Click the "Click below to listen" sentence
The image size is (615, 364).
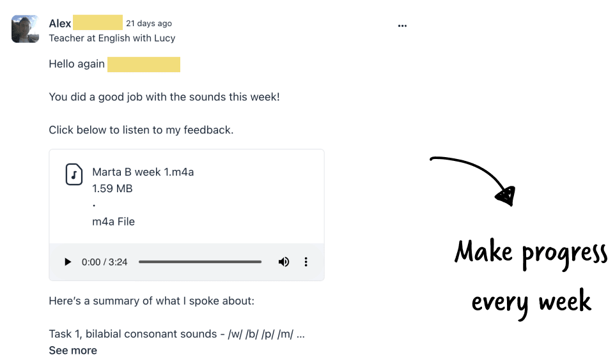coord(141,130)
